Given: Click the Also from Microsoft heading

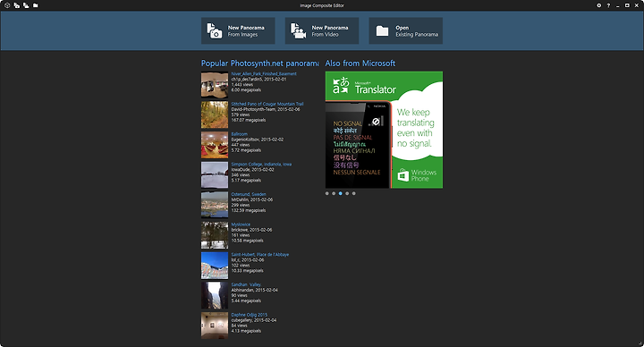Looking at the screenshot, I should click(360, 63).
